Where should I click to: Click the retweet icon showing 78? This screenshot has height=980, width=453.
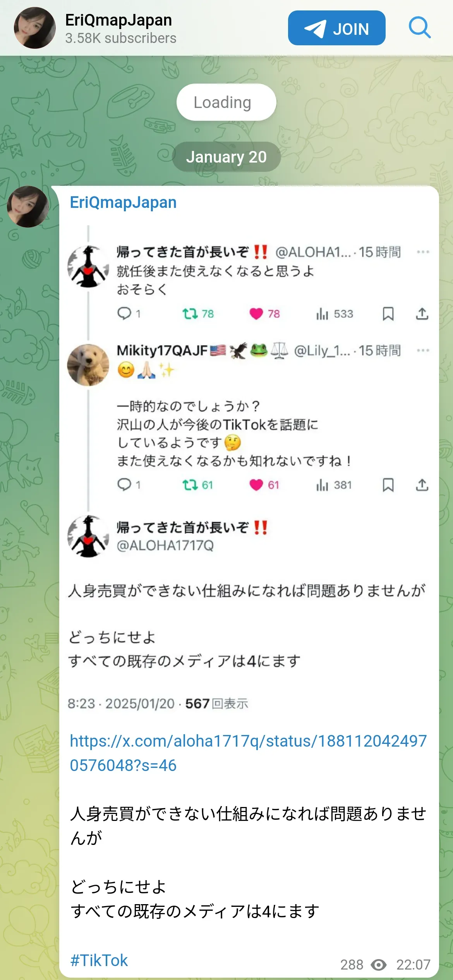tap(190, 314)
